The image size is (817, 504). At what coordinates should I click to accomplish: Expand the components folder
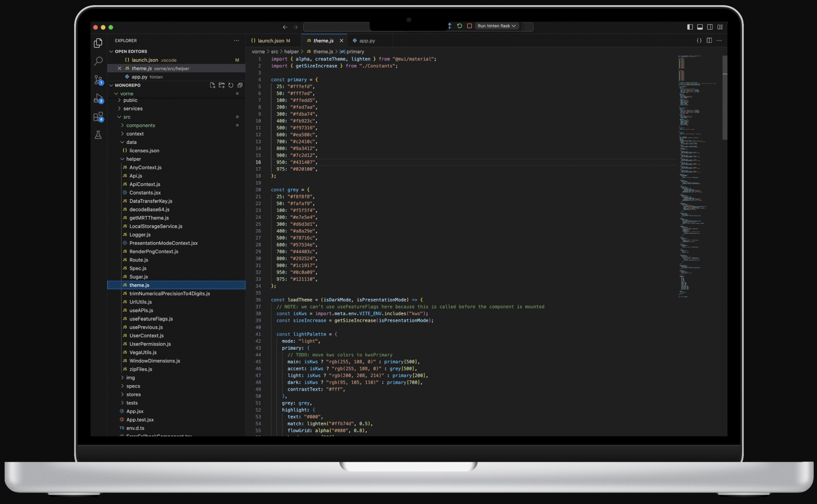coord(140,125)
